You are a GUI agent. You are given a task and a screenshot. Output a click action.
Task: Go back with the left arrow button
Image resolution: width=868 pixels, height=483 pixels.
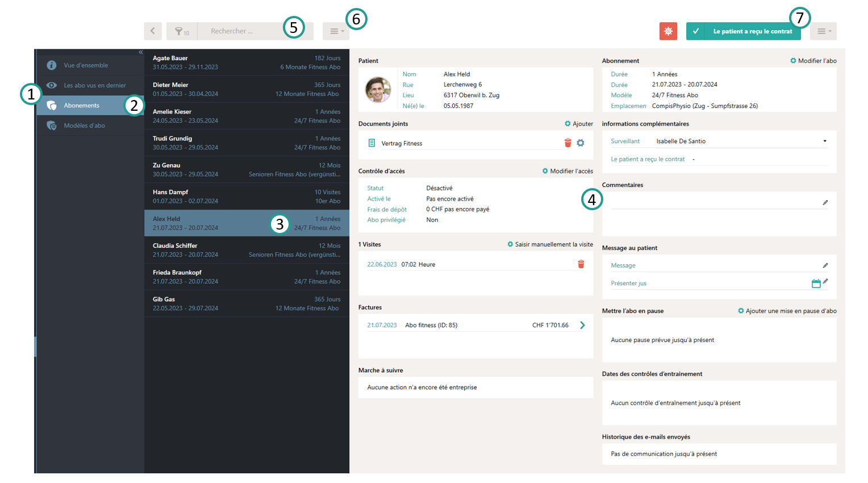pyautogui.click(x=153, y=31)
